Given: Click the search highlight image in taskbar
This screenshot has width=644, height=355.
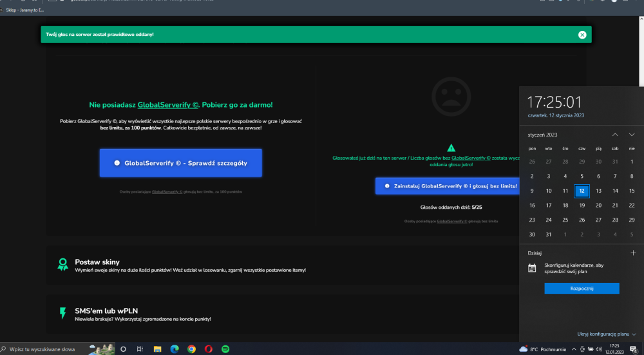Looking at the screenshot, I should (102, 349).
